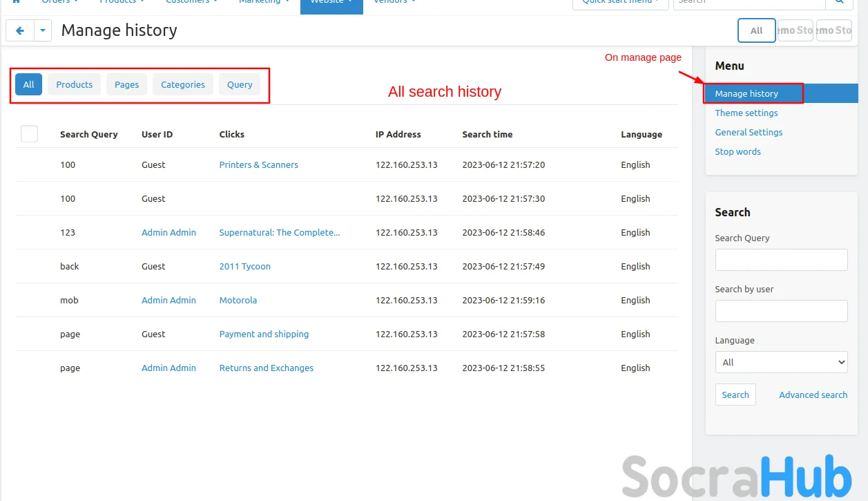
Task: Open the Stop words menu link
Action: (737, 151)
